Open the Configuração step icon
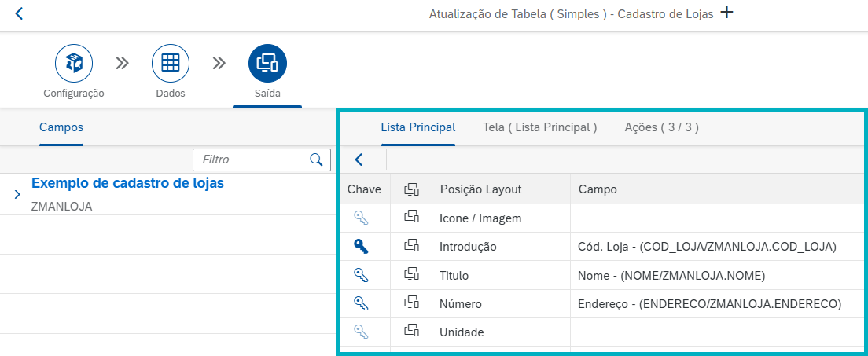Viewport: 868px width, 356px height. (74, 64)
